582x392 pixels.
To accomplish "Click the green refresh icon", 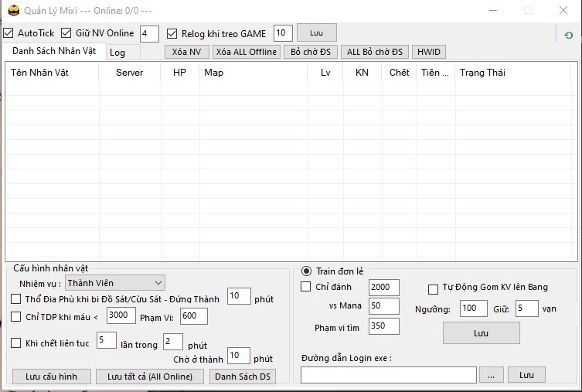I will click(568, 36).
